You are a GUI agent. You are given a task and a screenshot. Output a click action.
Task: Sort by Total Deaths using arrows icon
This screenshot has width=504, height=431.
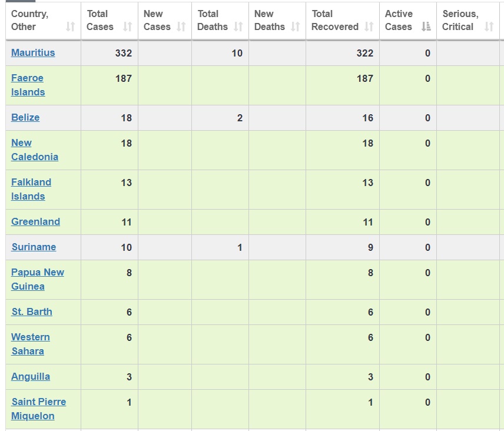(x=238, y=26)
